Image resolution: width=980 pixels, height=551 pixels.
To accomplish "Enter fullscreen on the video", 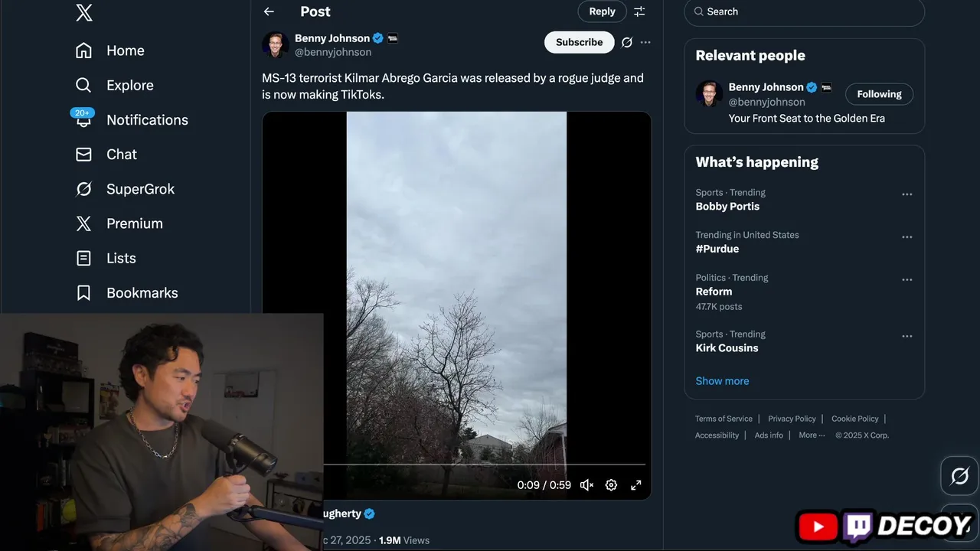I will pos(635,485).
